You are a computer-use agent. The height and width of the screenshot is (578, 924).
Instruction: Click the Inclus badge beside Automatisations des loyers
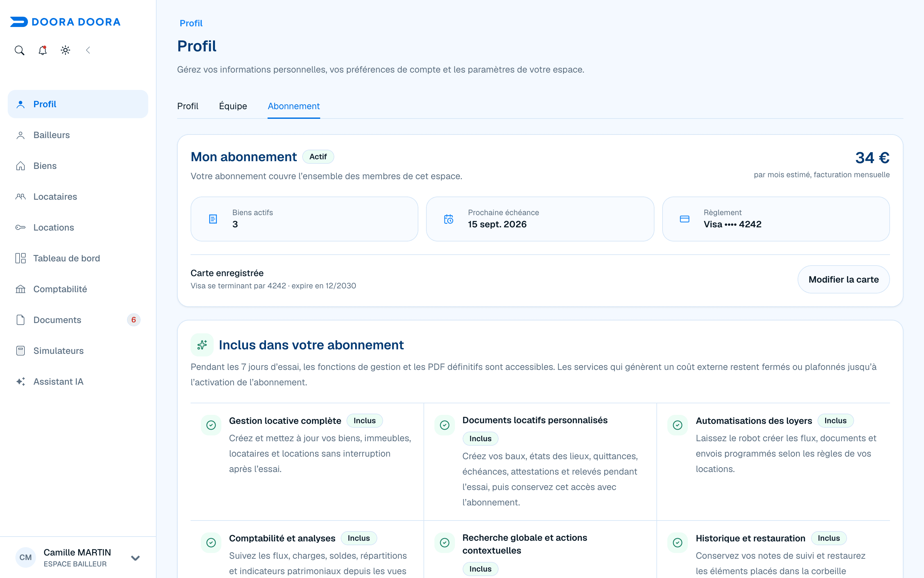tap(835, 421)
